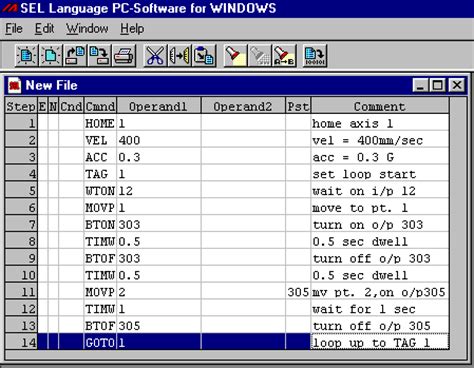Image resolution: width=474 pixels, height=368 pixels.
Task: Maximize the New File window
Action: (x=437, y=85)
